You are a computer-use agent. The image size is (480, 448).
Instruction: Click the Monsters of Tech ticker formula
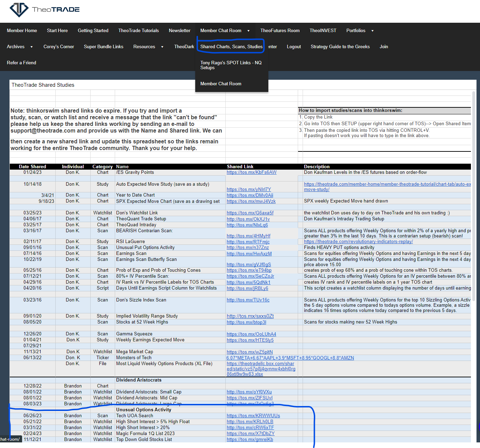(290, 358)
